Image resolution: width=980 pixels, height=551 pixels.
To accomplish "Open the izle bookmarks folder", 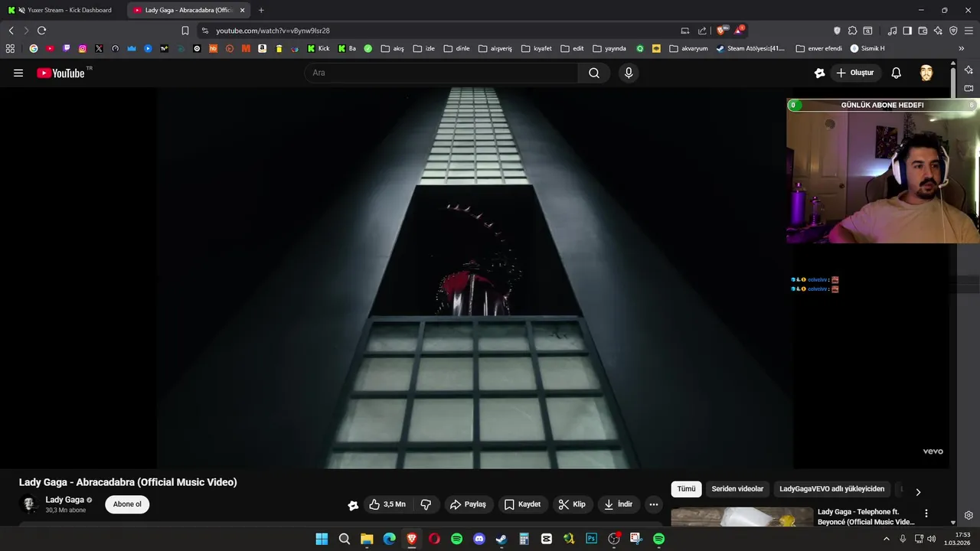I will (423, 48).
